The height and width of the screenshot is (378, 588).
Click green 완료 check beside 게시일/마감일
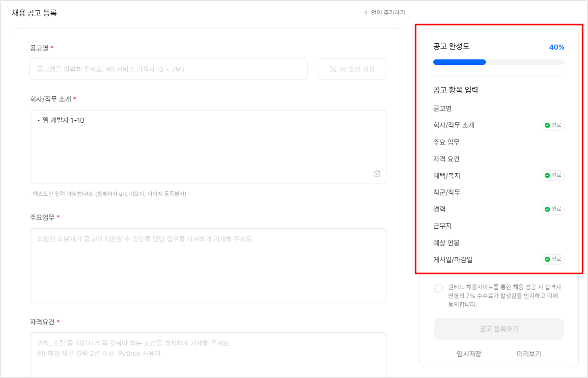coord(547,259)
